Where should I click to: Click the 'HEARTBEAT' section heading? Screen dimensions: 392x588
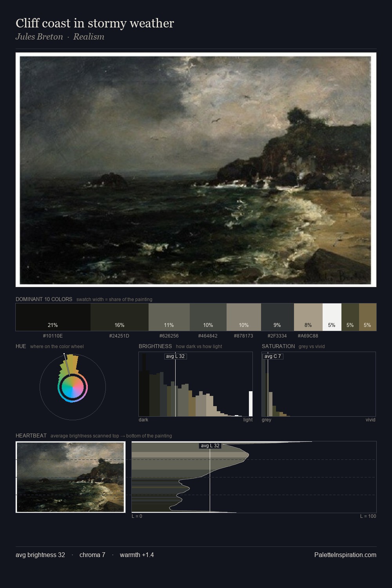tap(31, 436)
